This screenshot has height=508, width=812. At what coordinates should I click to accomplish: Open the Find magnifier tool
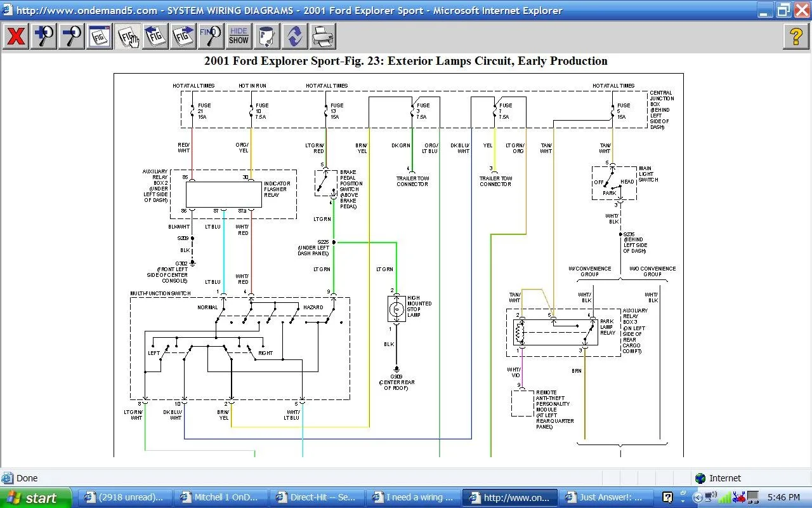point(211,36)
